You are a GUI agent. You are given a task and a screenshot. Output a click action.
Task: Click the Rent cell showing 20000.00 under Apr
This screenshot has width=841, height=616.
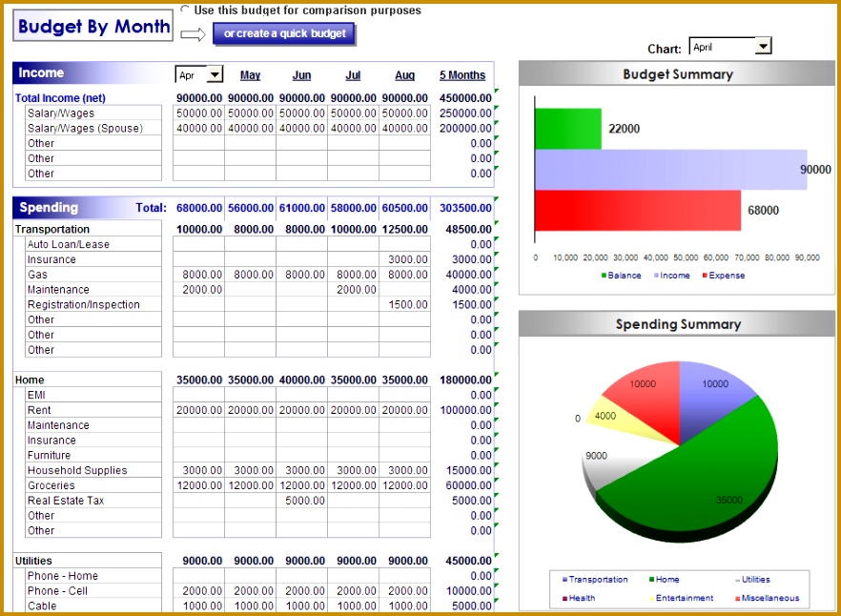tap(197, 410)
